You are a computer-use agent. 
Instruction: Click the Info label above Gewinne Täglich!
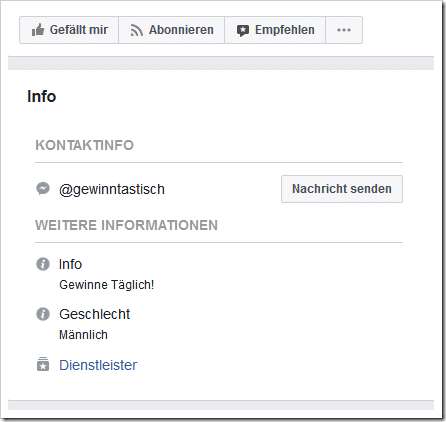(70, 264)
